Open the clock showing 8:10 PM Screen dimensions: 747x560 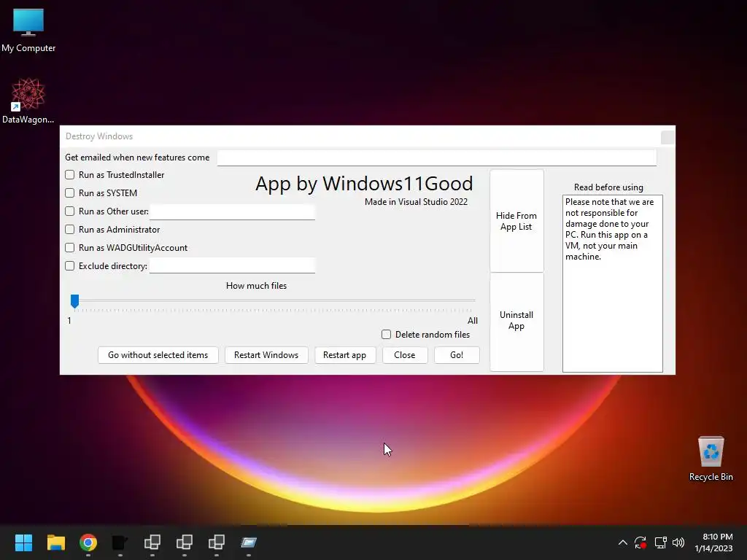tap(713, 542)
